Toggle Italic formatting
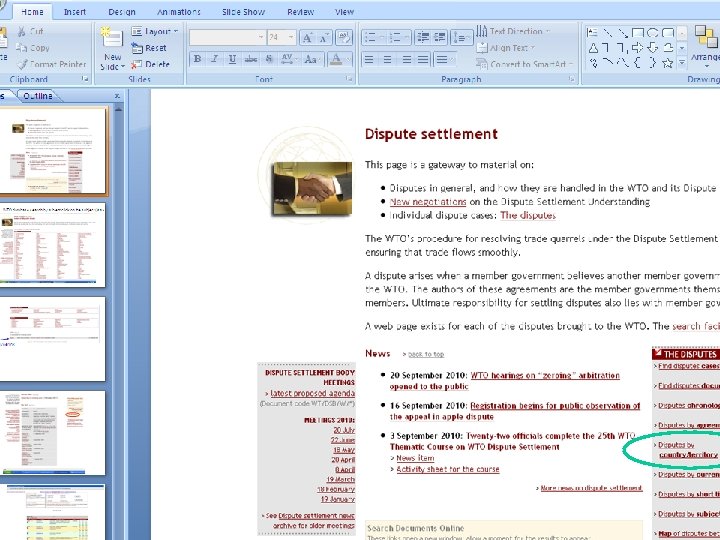Viewport: 720px width, 540px height. [214, 59]
